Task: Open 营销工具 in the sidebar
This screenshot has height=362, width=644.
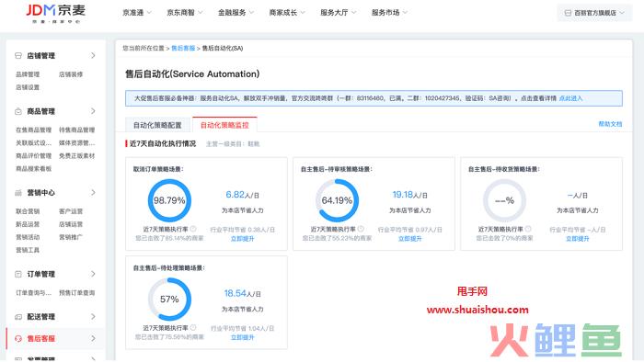Action: (28, 250)
